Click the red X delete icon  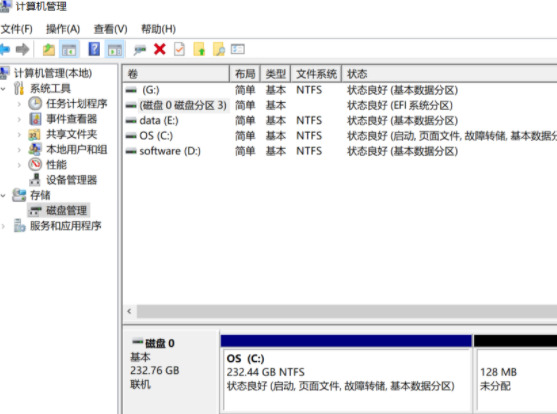(x=160, y=49)
